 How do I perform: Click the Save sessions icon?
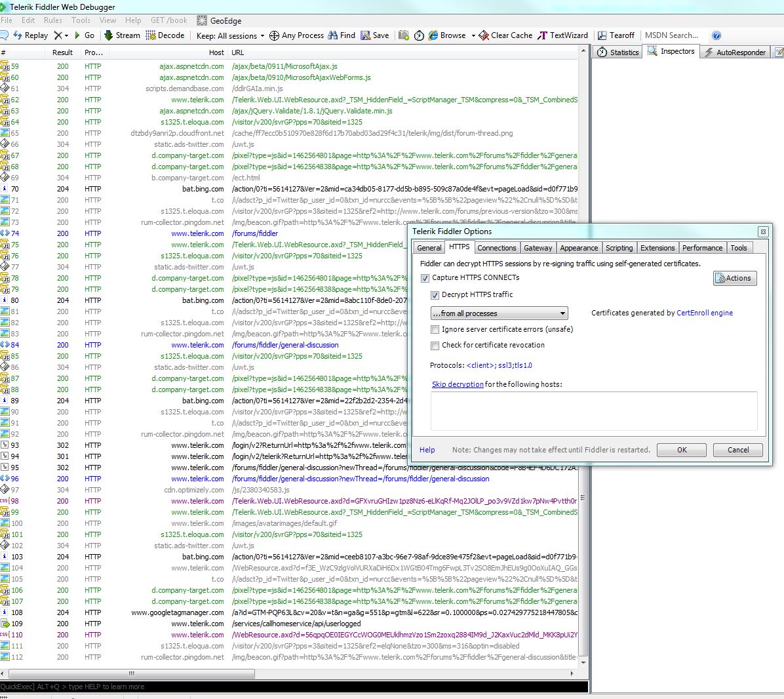click(x=366, y=35)
